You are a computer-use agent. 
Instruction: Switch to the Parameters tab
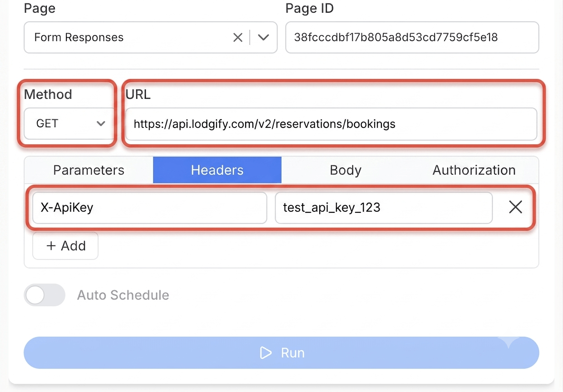(x=89, y=170)
